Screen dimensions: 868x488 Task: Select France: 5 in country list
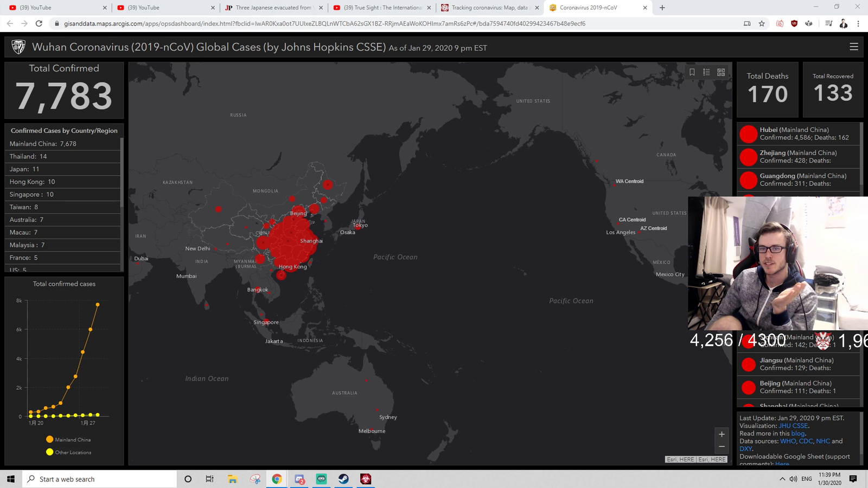(x=62, y=258)
